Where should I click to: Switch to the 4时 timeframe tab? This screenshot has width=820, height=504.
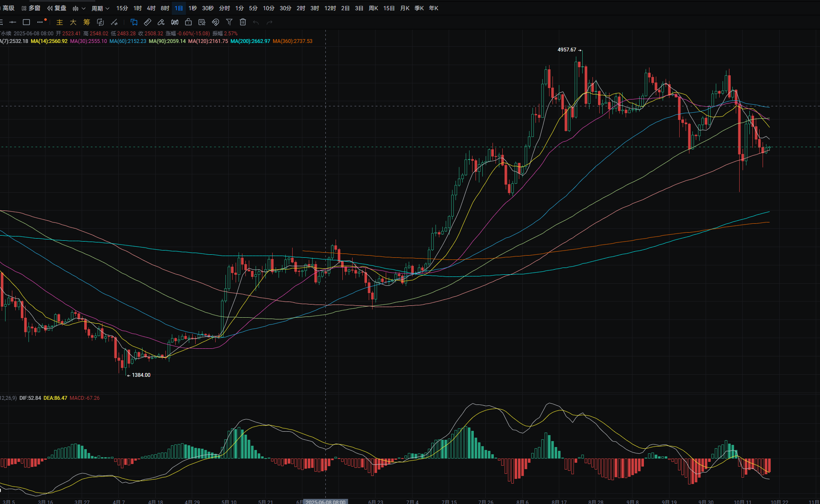[151, 8]
